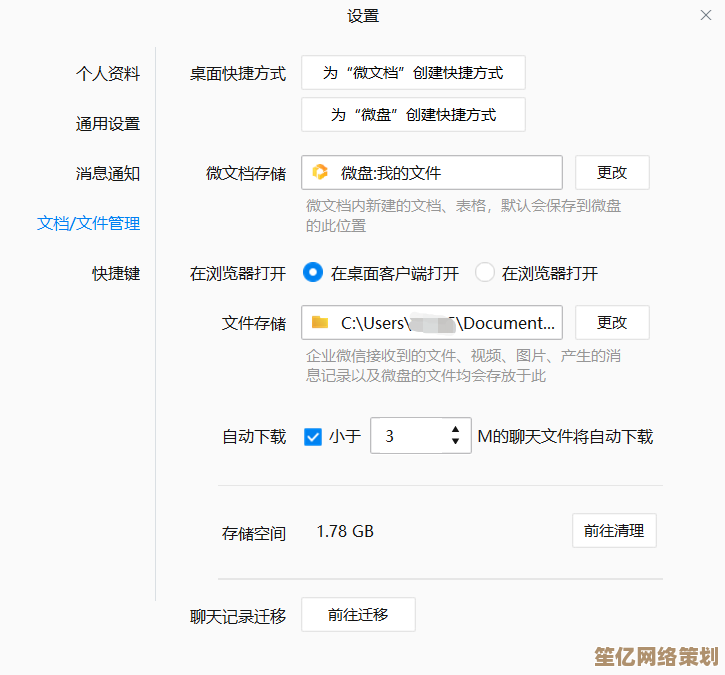725x675 pixels.
Task: Toggle the 自动下载 checkbox
Action: click(x=313, y=436)
